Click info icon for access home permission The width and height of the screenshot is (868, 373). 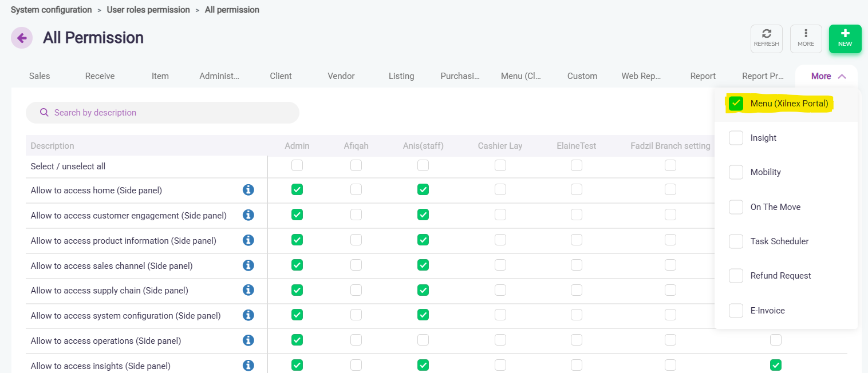point(248,190)
